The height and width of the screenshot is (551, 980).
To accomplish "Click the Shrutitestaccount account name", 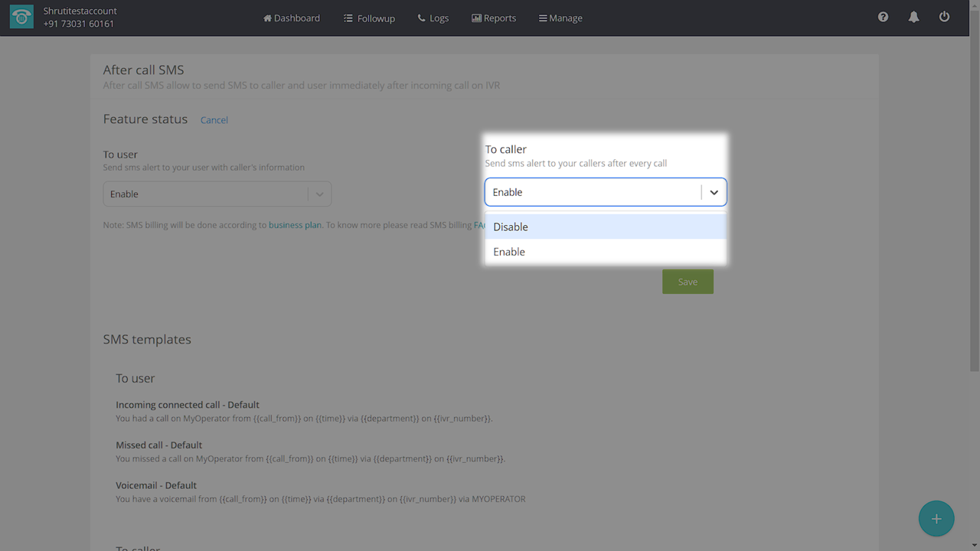I will point(80,11).
